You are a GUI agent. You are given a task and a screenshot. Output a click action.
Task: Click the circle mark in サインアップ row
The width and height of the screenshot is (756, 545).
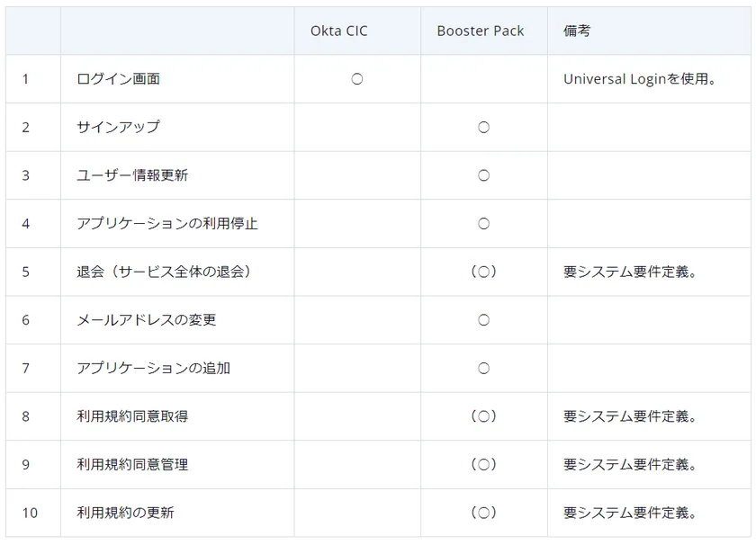tap(483, 127)
